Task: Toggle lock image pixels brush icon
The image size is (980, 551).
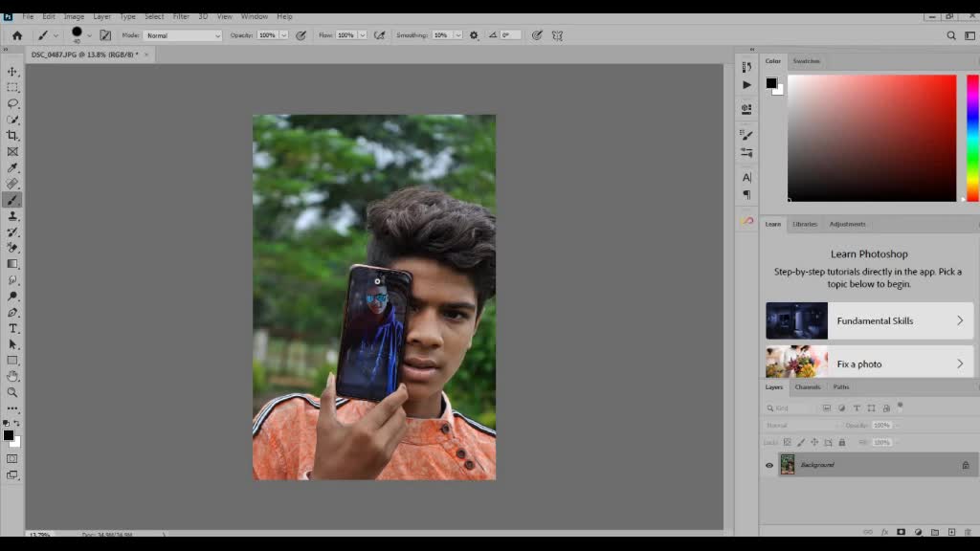Action: tap(801, 442)
